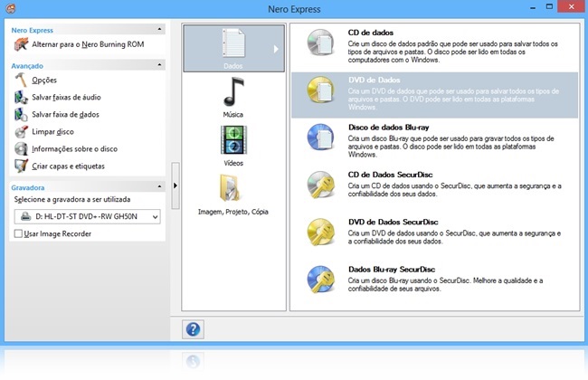Collapse the Nero Express section

[x=160, y=29]
